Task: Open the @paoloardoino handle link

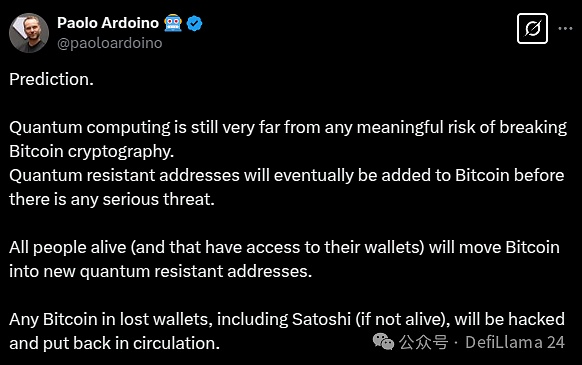Action: pos(110,43)
